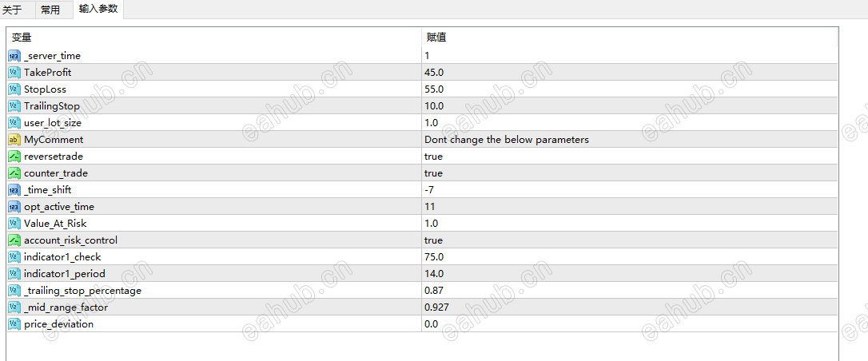Toggle the account_risk_control true value
The height and width of the screenshot is (361, 868).
(x=433, y=240)
